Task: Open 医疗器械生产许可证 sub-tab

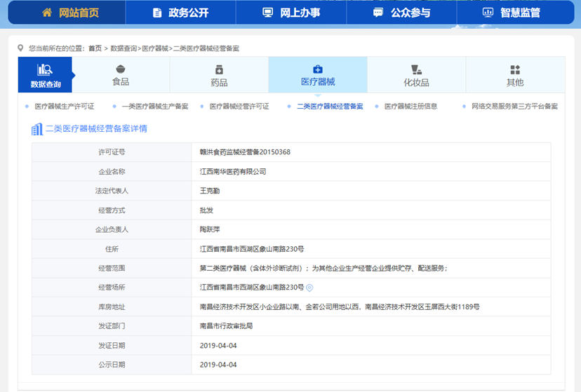Action: [64, 107]
